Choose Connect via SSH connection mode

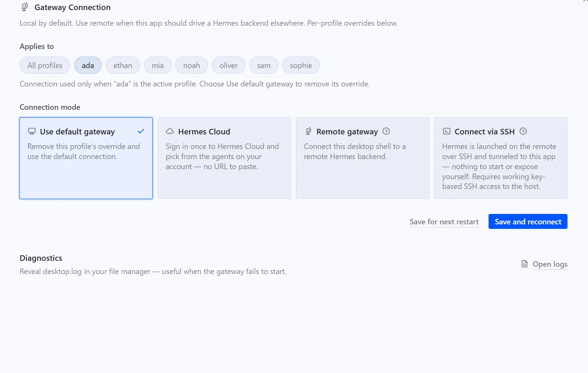(x=501, y=158)
